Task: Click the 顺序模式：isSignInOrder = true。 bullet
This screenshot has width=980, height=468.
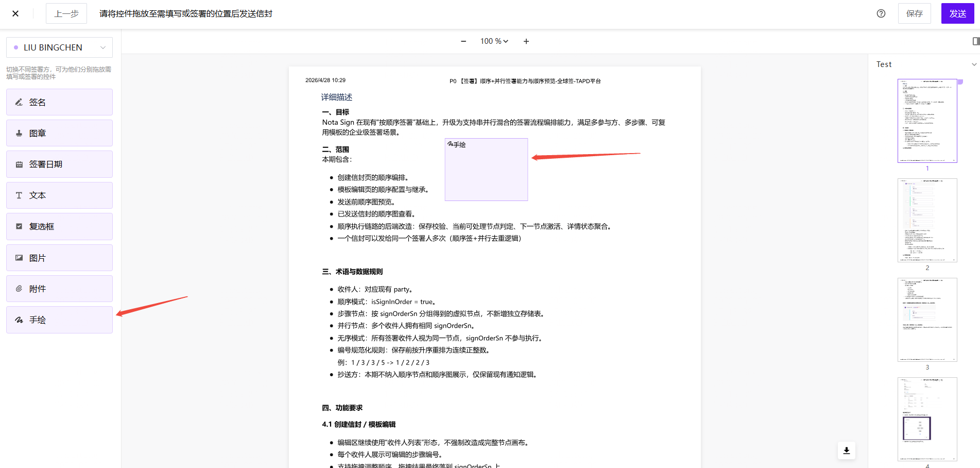Action: pyautogui.click(x=387, y=302)
